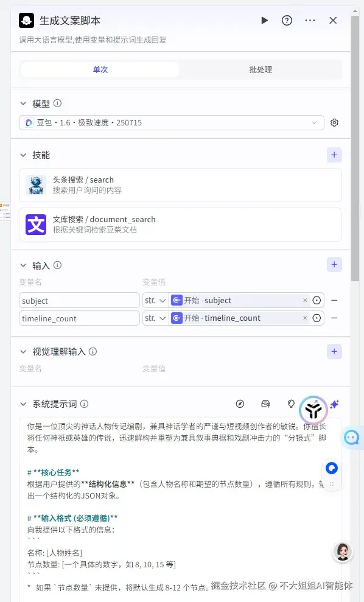Open variable selector circle icon for timeline_count
This screenshot has width=364, height=602.
click(x=317, y=318)
